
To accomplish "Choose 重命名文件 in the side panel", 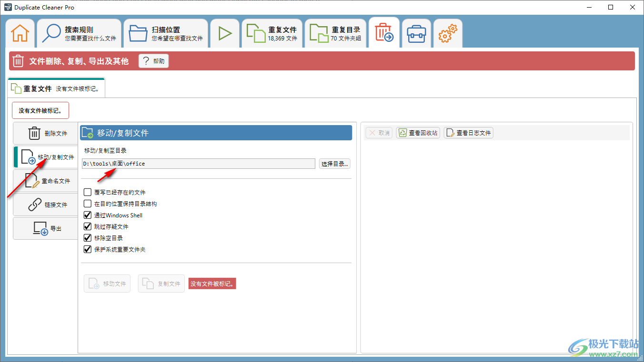I will [46, 181].
